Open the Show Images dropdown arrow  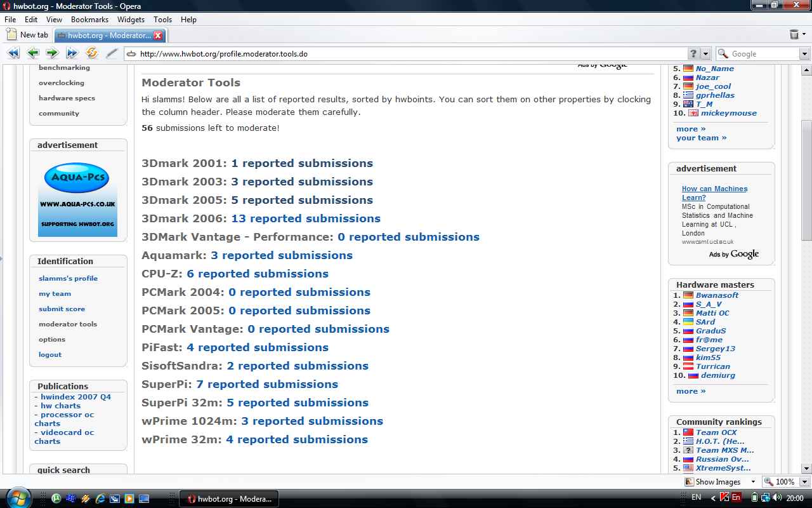pyautogui.click(x=753, y=482)
